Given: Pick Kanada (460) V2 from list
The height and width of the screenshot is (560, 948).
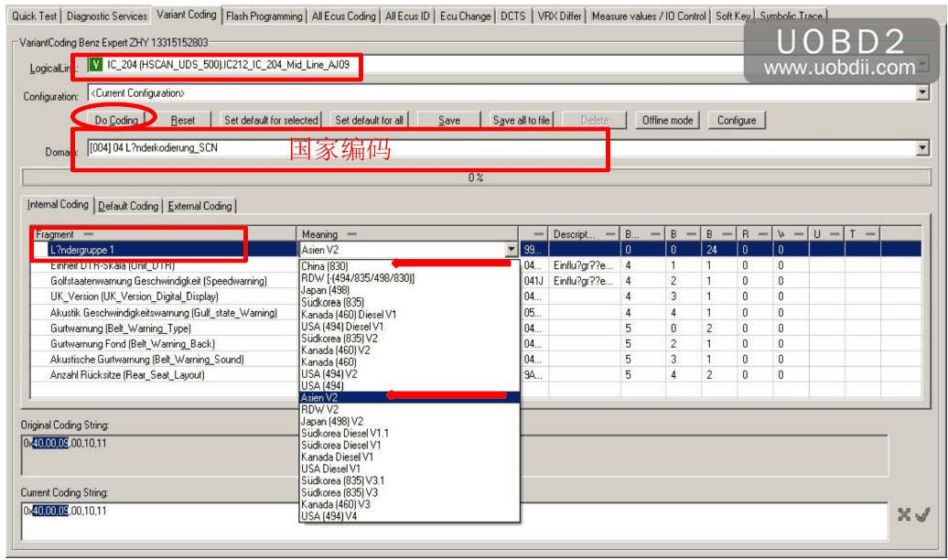Looking at the screenshot, I should [x=409, y=350].
